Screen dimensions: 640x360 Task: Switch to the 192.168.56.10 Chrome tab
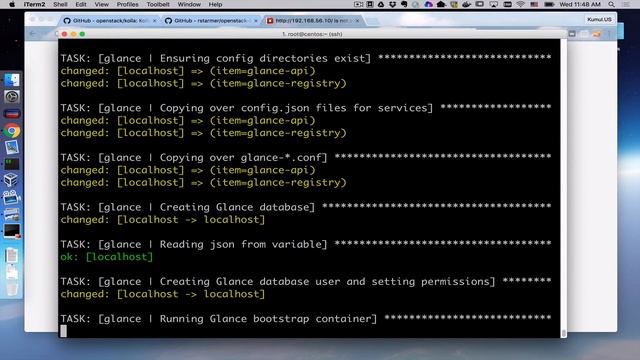[312, 20]
